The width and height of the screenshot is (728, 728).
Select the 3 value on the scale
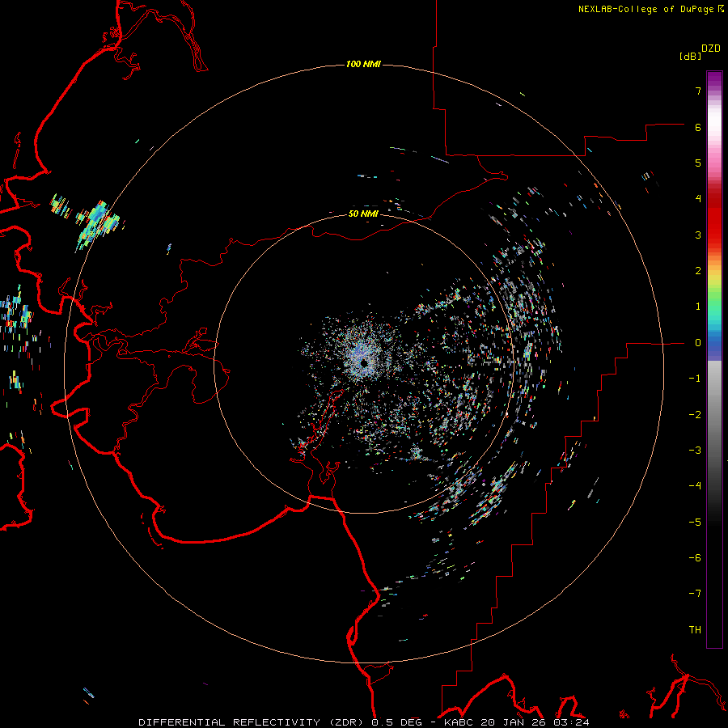pos(698,235)
